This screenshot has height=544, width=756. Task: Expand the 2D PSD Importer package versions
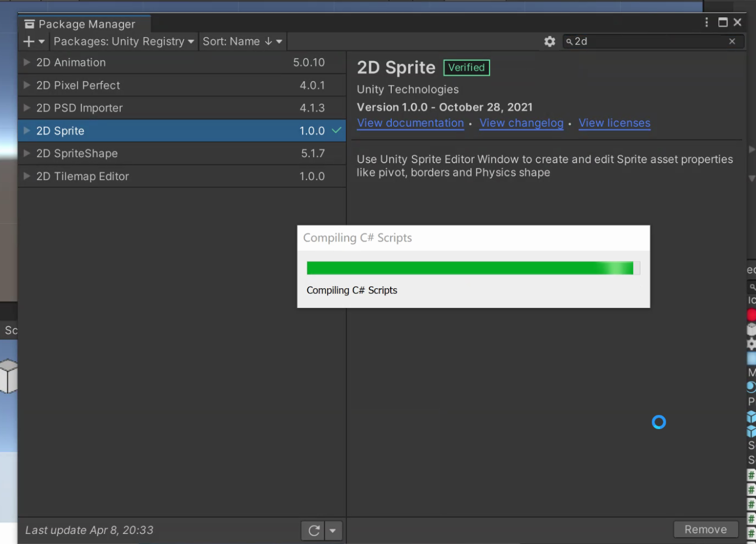pos(26,108)
